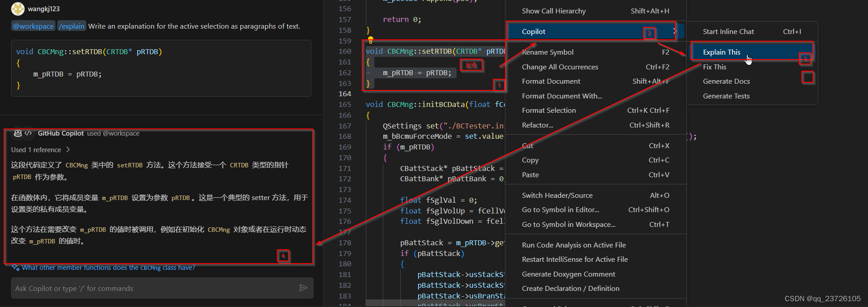The width and height of the screenshot is (868, 307).
Task: Click the wangkj123 user avatar
Action: [x=18, y=9]
